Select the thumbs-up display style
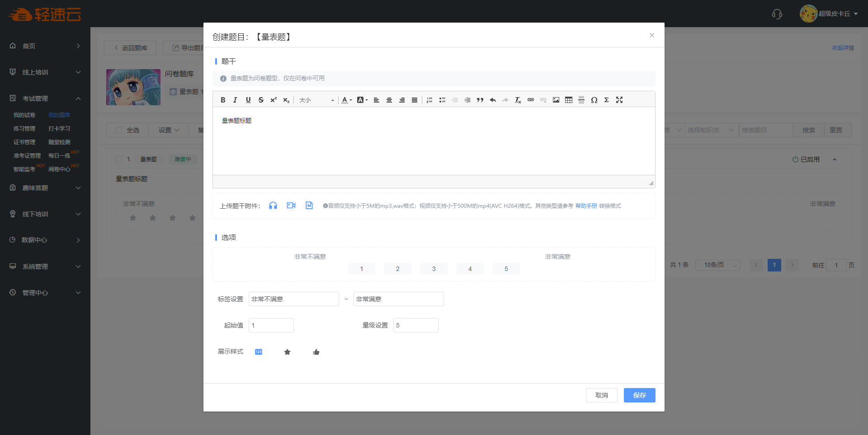The image size is (868, 435). tap(316, 352)
